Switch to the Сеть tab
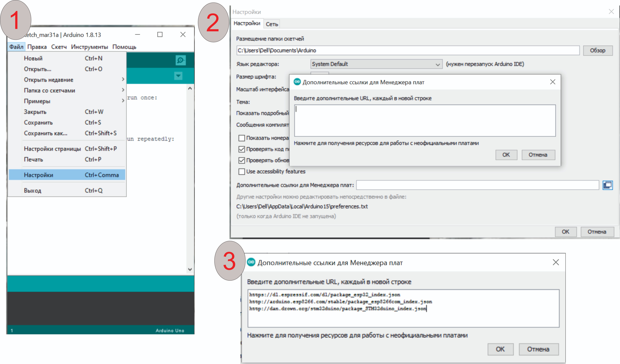This screenshot has height=364, width=620. click(272, 24)
